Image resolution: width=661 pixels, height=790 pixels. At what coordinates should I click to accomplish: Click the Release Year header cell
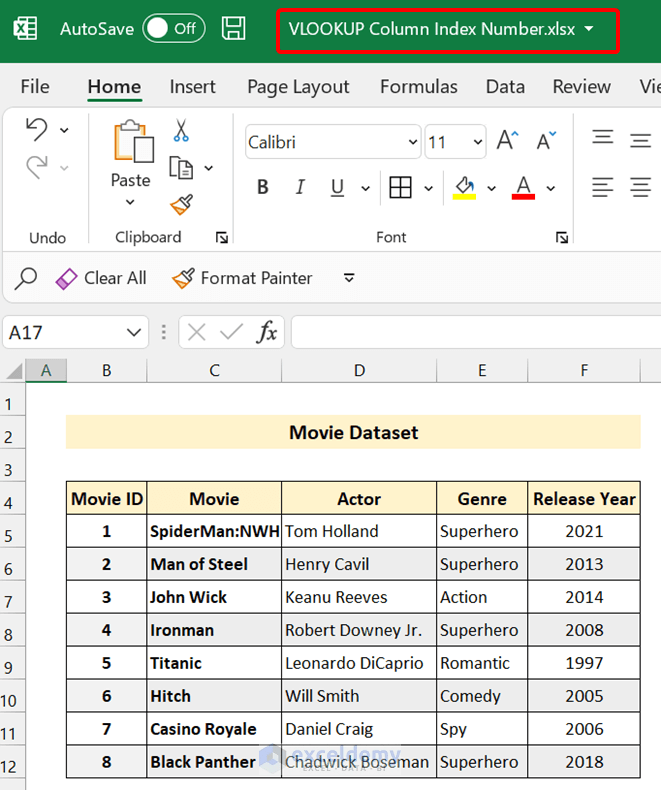point(584,499)
